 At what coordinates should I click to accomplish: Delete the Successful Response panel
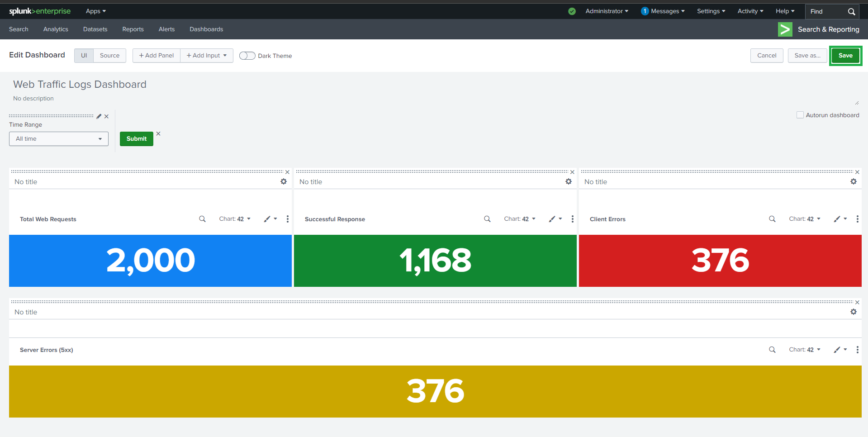(572, 172)
